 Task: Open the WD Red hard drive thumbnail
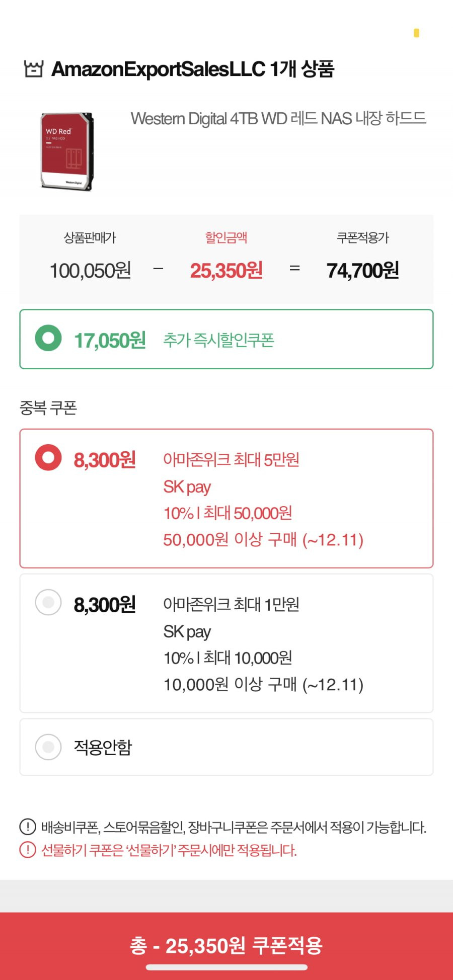click(67, 151)
